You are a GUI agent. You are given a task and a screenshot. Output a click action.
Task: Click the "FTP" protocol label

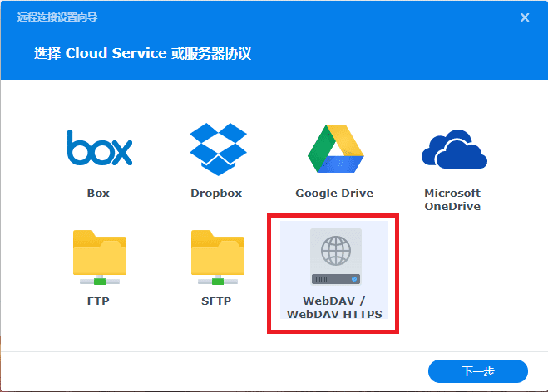pos(98,301)
